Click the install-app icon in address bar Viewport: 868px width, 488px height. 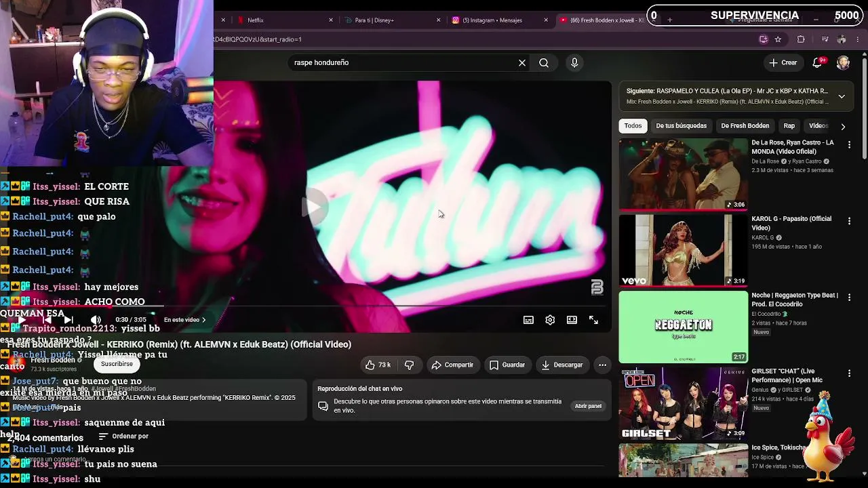(763, 39)
